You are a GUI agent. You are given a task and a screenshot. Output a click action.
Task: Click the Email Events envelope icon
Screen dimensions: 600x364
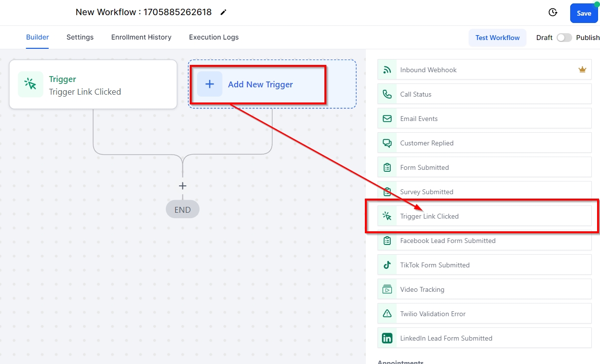coord(387,119)
